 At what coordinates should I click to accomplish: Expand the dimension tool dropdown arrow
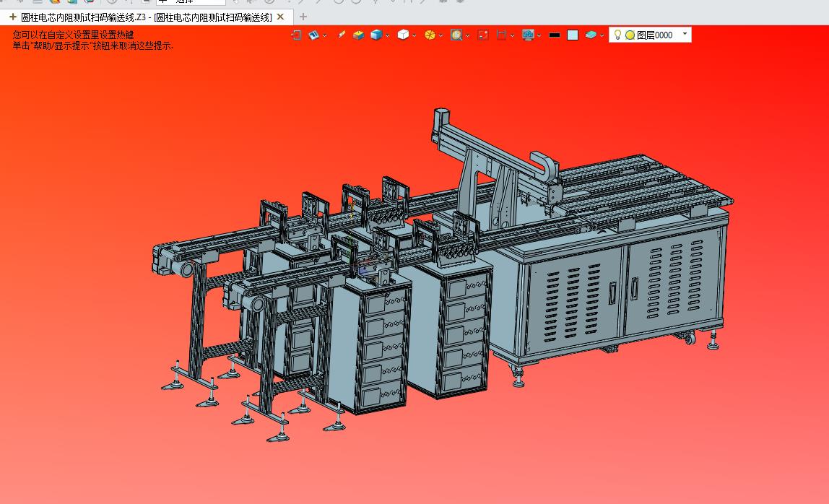(x=512, y=35)
